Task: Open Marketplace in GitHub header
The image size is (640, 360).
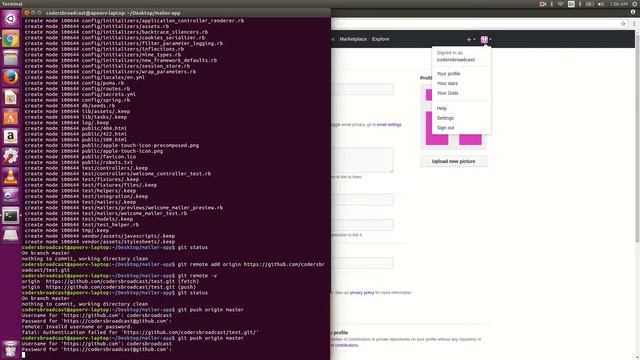Action: pos(353,39)
